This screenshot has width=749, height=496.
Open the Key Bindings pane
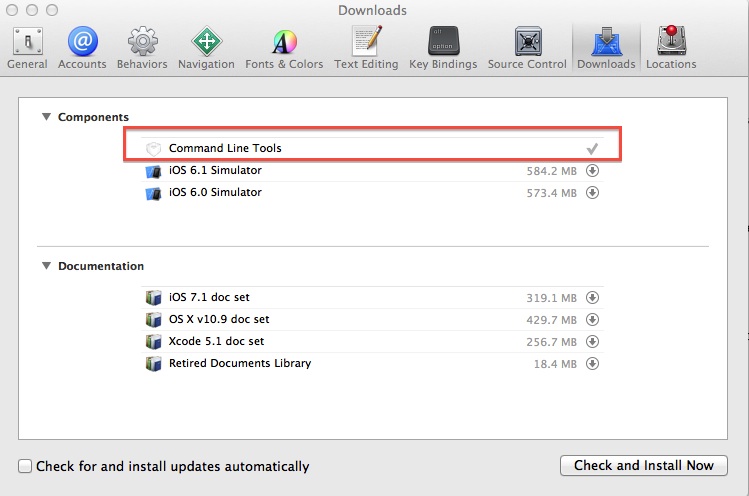444,47
